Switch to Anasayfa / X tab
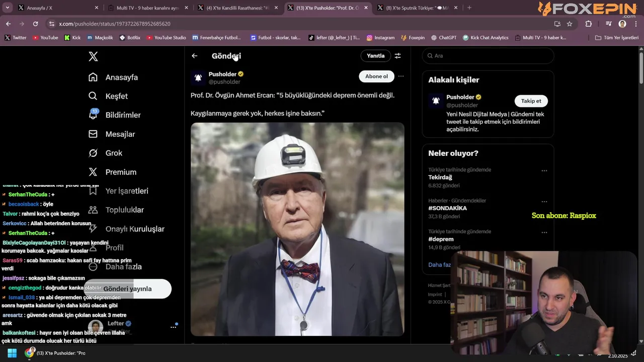 pos(58,8)
